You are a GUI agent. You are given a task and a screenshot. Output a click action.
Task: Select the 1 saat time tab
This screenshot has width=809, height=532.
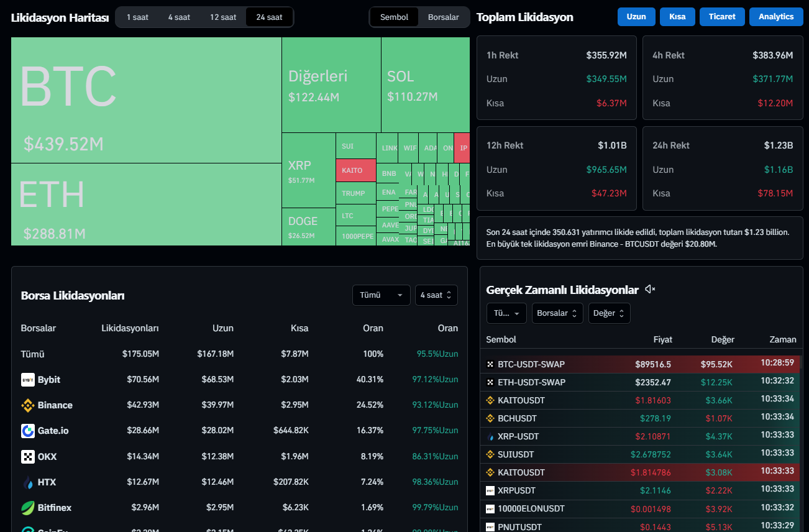(x=137, y=17)
